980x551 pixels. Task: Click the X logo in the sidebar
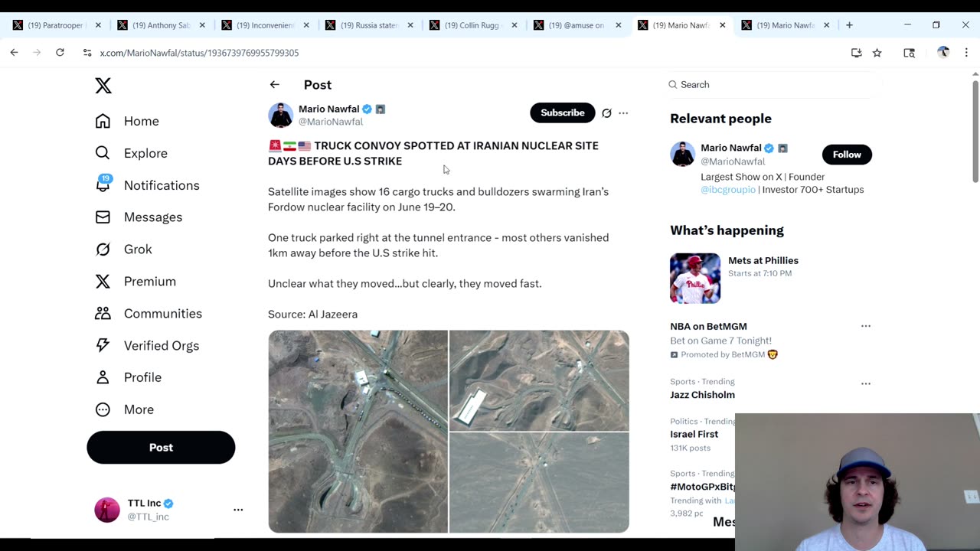103,85
